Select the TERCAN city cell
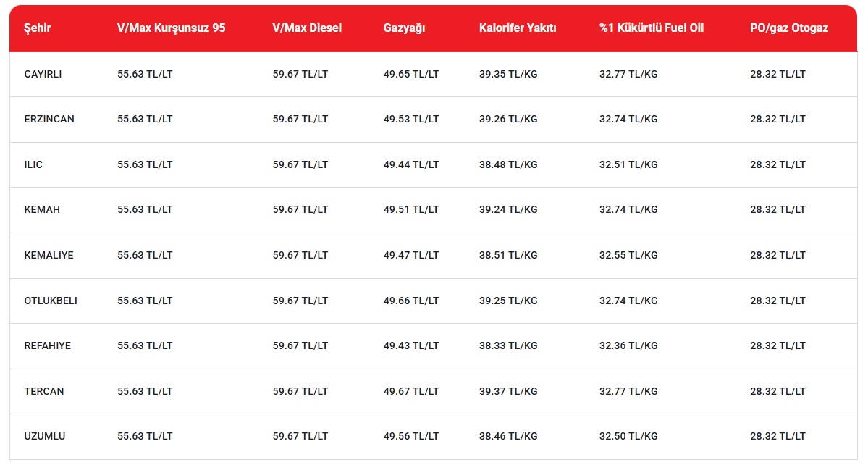This screenshot has width=868, height=465. 44,391
